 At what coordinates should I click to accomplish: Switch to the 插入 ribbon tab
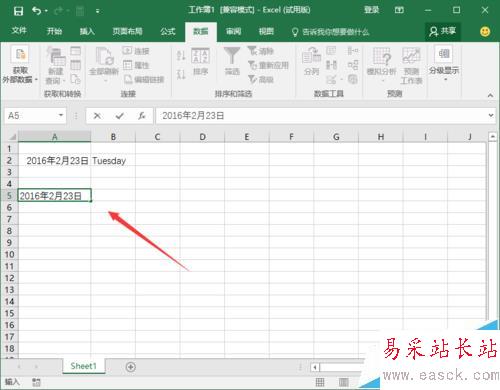pyautogui.click(x=87, y=31)
